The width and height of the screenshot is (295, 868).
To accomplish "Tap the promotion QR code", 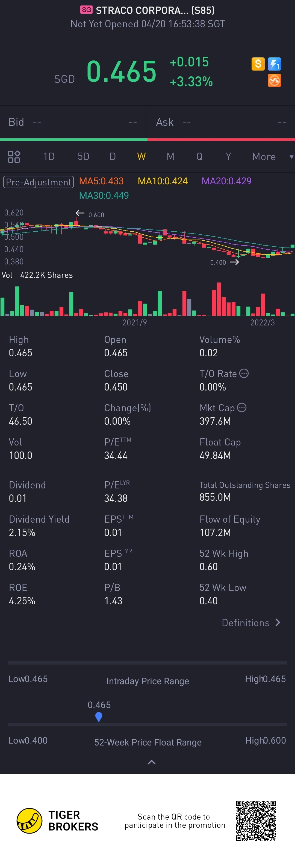I will (256, 821).
